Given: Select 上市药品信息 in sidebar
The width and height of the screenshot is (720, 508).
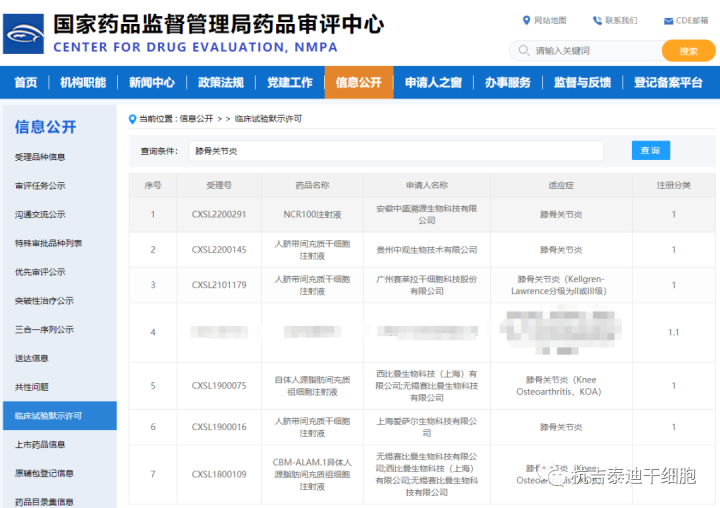Looking at the screenshot, I should point(40,445).
